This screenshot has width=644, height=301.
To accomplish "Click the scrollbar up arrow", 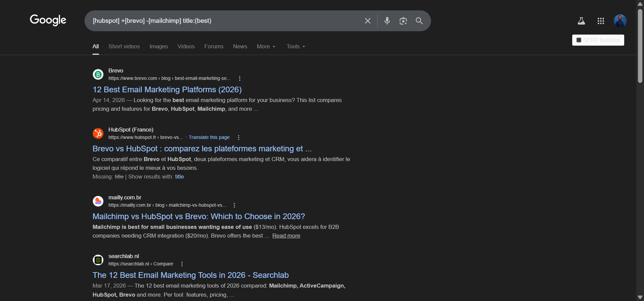I will point(640,4).
